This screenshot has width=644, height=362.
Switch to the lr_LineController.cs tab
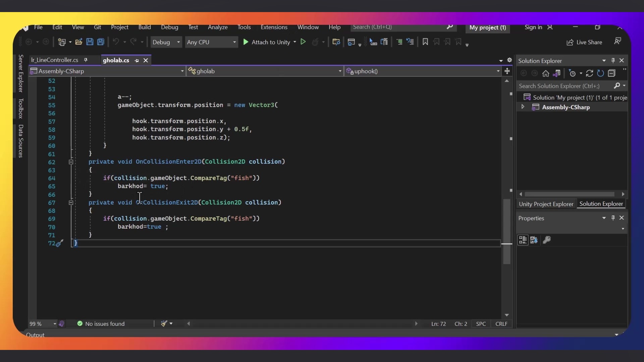pyautogui.click(x=55, y=60)
